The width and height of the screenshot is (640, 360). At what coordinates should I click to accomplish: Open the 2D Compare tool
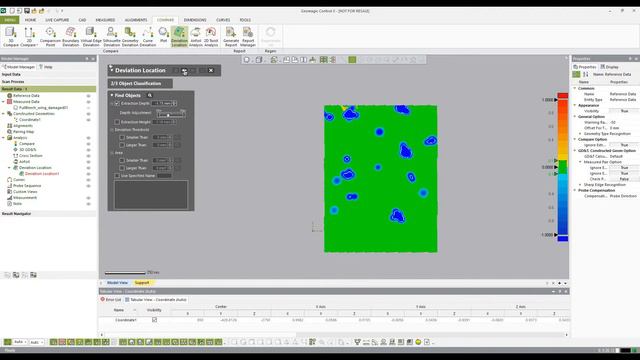coord(29,37)
